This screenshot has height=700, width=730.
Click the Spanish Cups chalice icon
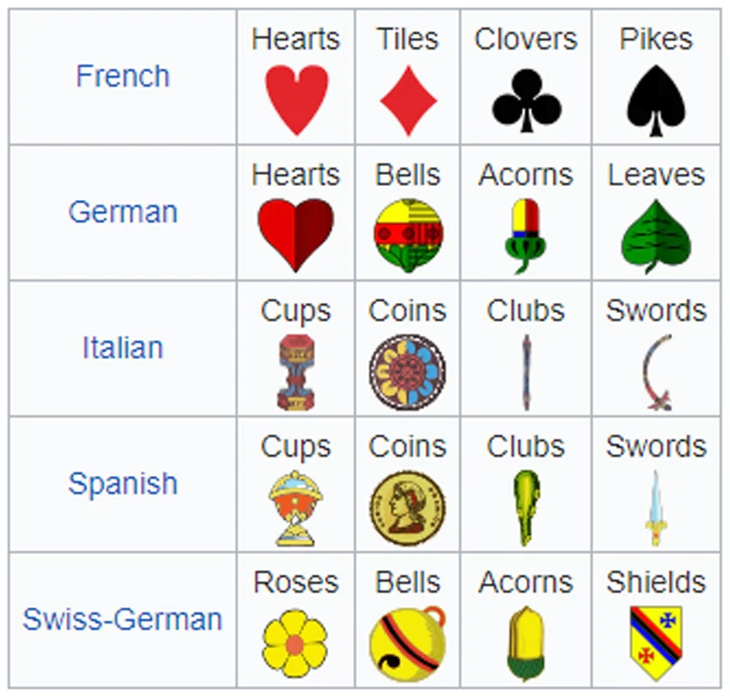pos(295,507)
